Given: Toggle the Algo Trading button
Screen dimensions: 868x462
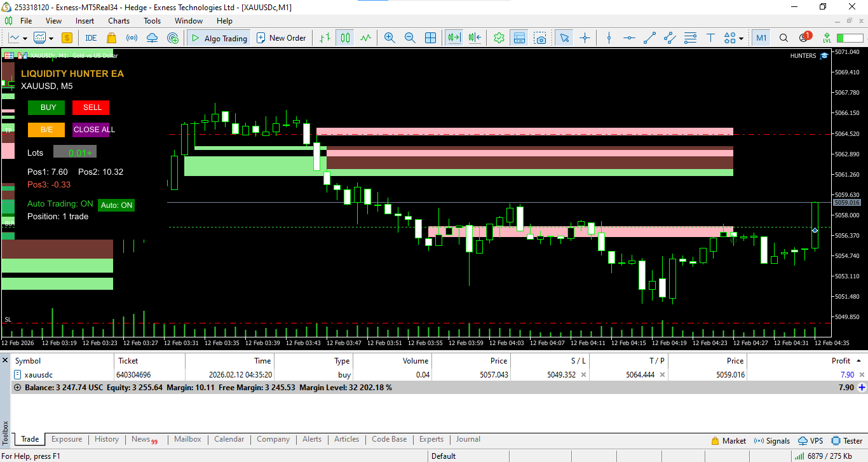Looking at the screenshot, I should pyautogui.click(x=218, y=38).
